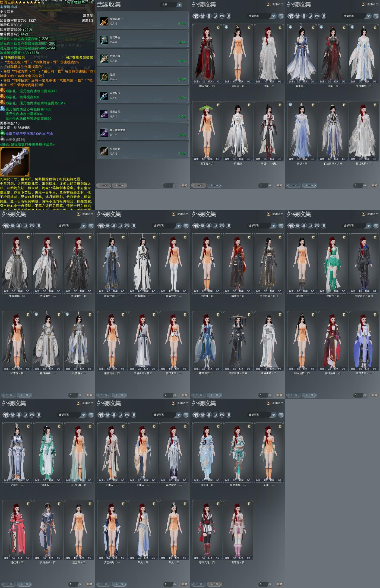Open 全部外观 dropdown in page 7 outfit panel
380x588 pixels.
72,415
